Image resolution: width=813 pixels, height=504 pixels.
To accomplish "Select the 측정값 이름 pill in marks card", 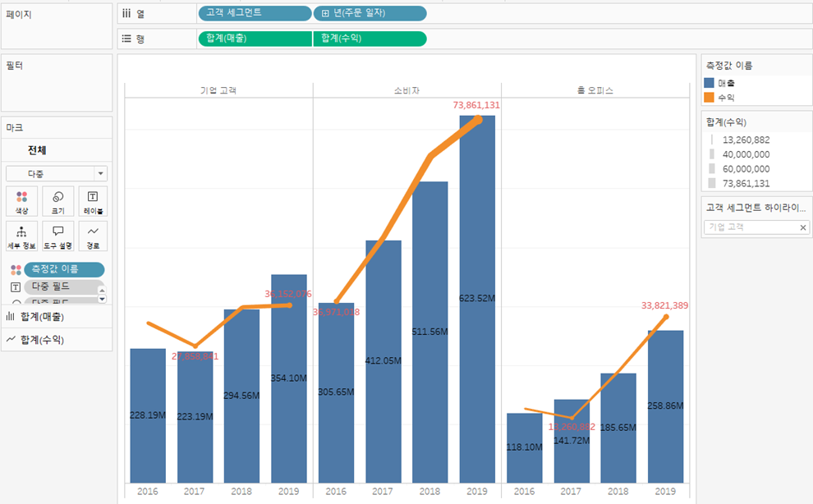I will pyautogui.click(x=64, y=269).
